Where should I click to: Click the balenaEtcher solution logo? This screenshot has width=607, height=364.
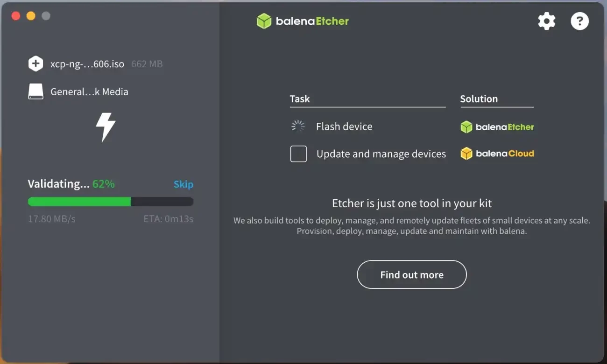[x=497, y=127]
